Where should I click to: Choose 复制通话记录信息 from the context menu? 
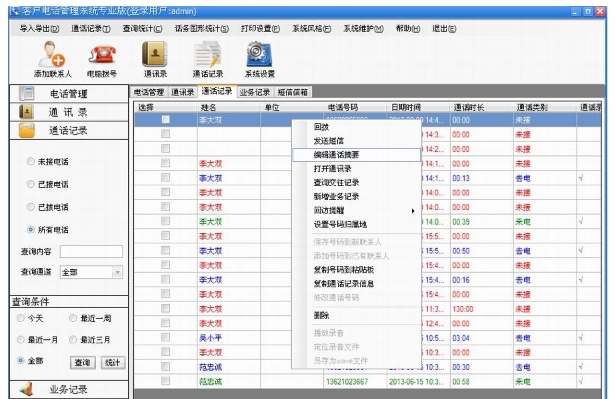tap(344, 284)
